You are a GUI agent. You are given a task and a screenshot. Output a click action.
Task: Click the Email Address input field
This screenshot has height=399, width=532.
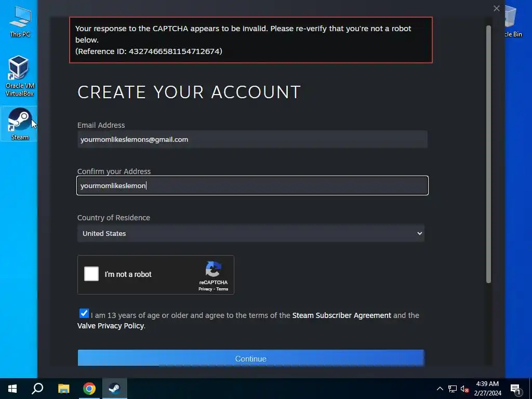coord(252,139)
